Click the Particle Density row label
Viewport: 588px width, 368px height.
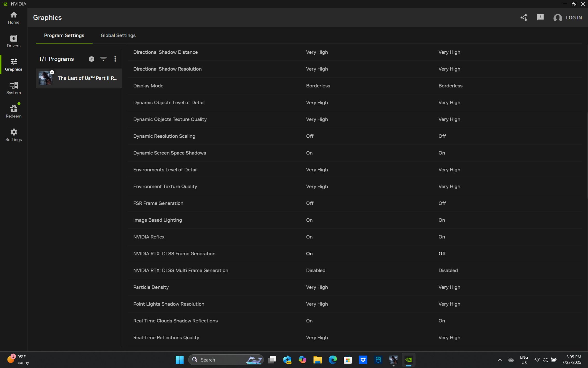pyautogui.click(x=151, y=287)
